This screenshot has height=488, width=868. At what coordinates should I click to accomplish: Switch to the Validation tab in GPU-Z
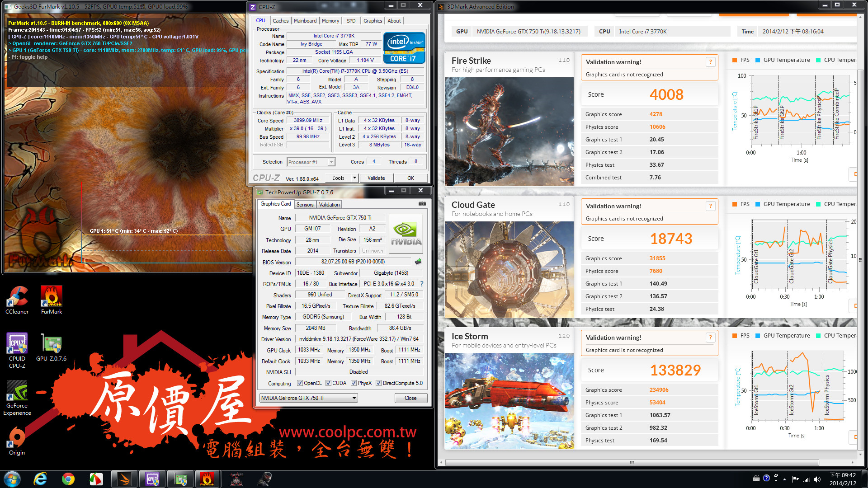click(329, 205)
